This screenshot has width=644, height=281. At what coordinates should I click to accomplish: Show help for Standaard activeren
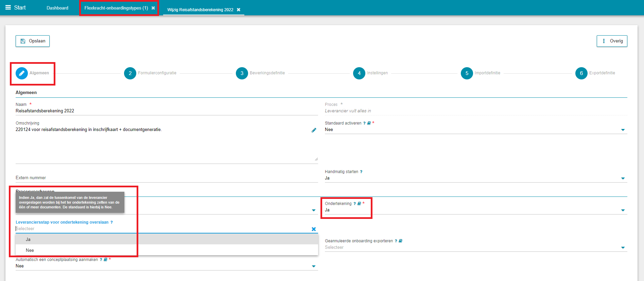coord(364,123)
